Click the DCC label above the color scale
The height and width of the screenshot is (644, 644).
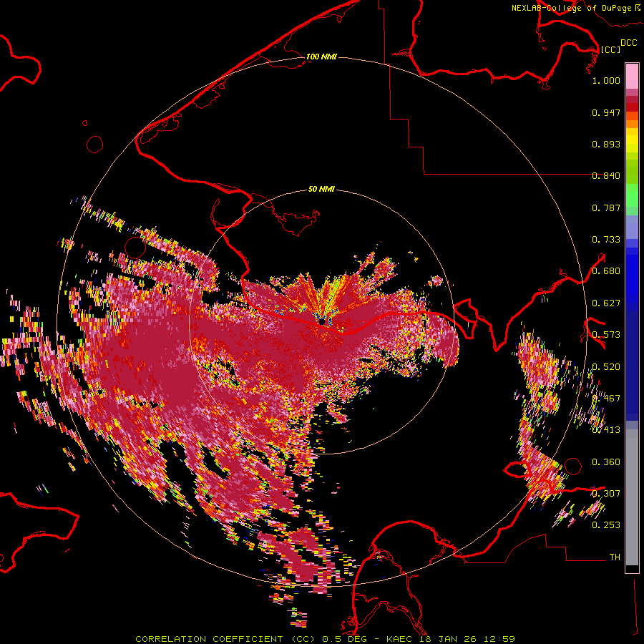(629, 43)
